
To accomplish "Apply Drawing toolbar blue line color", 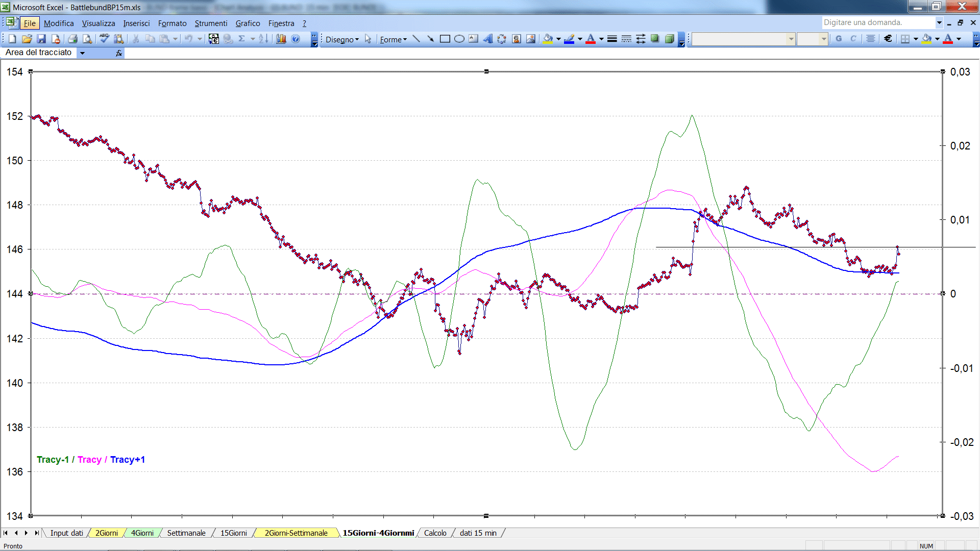I will click(x=569, y=39).
